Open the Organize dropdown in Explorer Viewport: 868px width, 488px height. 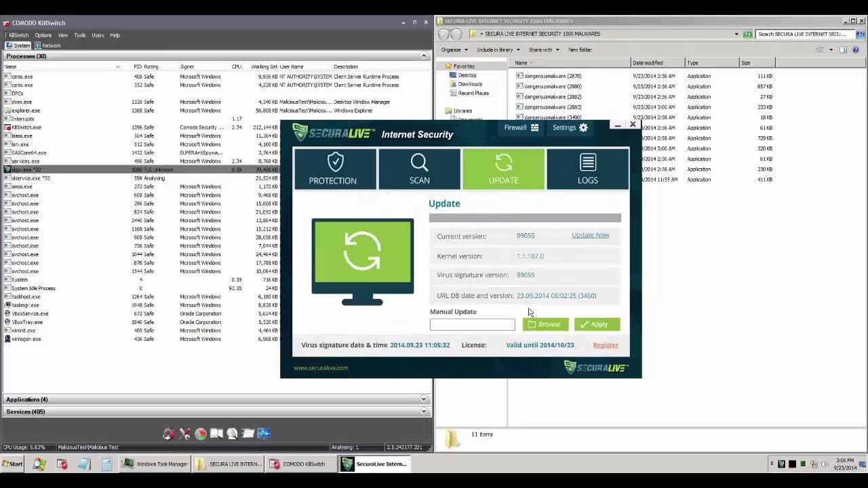pos(454,49)
